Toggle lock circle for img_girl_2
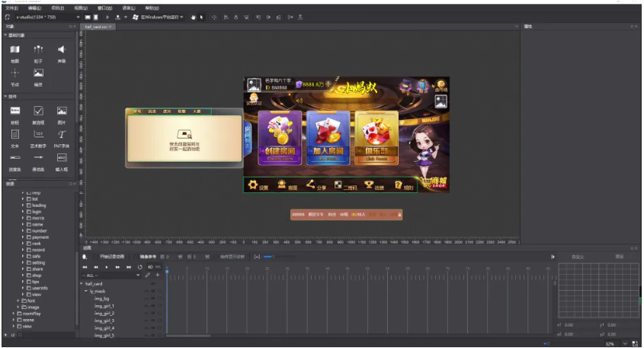Screen dimensions: 644x348 pos(159,314)
